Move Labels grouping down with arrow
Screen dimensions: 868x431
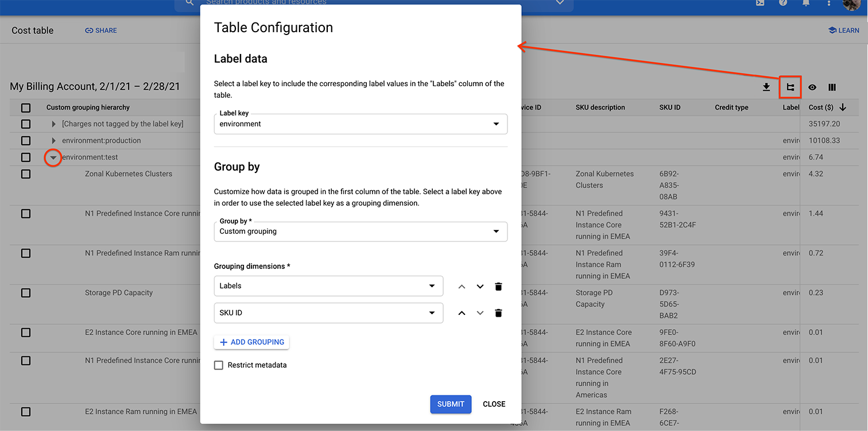tap(480, 286)
